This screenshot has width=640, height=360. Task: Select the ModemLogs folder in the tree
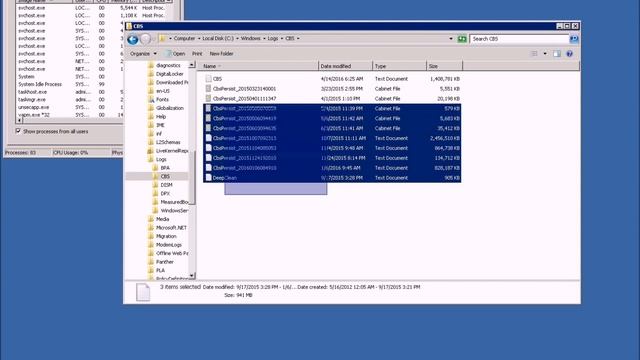point(169,245)
